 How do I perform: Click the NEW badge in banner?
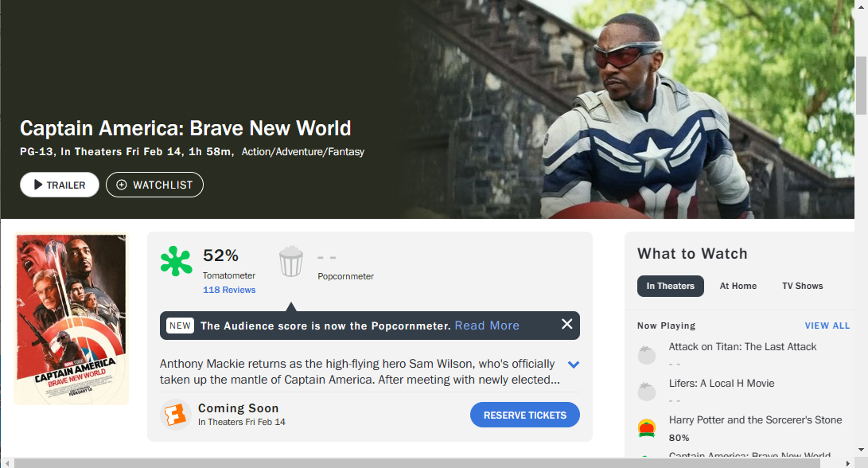click(180, 326)
